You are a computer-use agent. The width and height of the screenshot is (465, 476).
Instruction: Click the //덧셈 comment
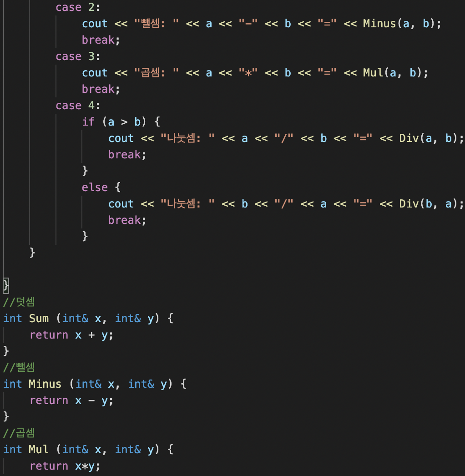[19, 302]
